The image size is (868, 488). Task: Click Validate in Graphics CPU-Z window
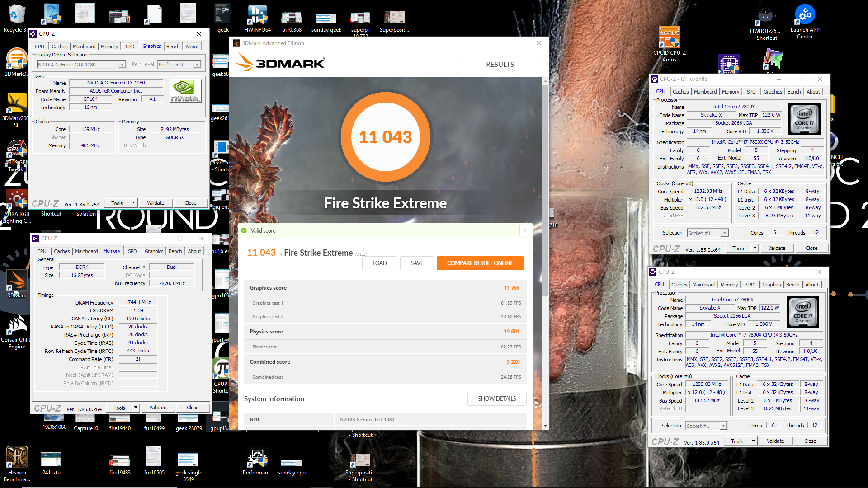click(156, 203)
